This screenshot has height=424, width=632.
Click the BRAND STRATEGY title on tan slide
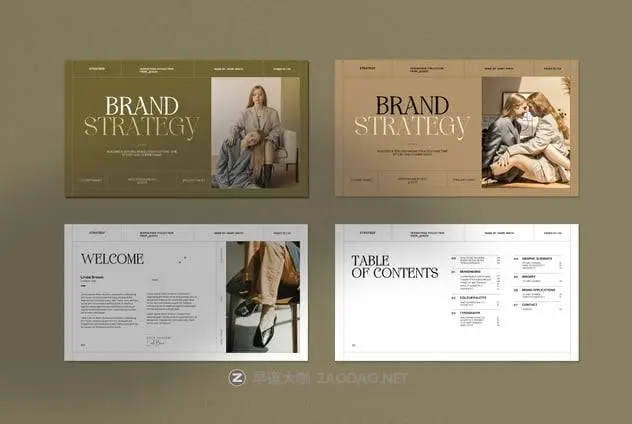click(408, 116)
